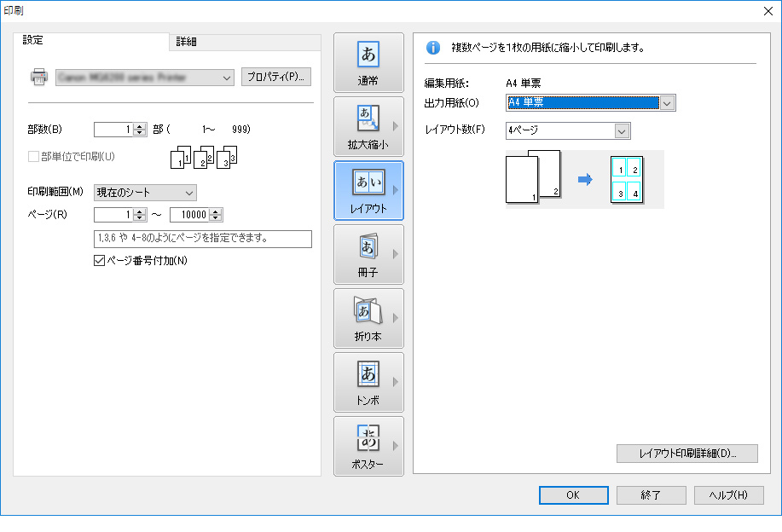Select the レイアウト layout print mode
Image resolution: width=782 pixels, height=532 pixels.
pyautogui.click(x=368, y=190)
